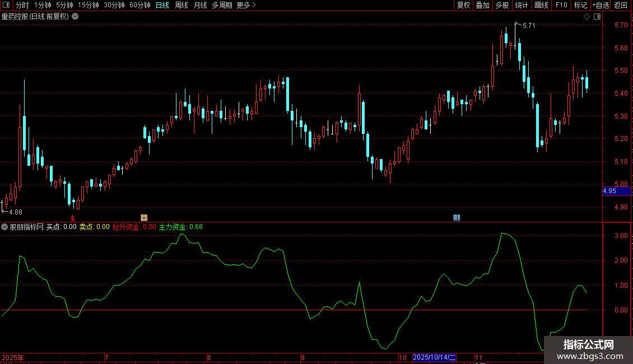Click the red S marker below candles
This screenshot has width=633, height=364.
click(73, 218)
